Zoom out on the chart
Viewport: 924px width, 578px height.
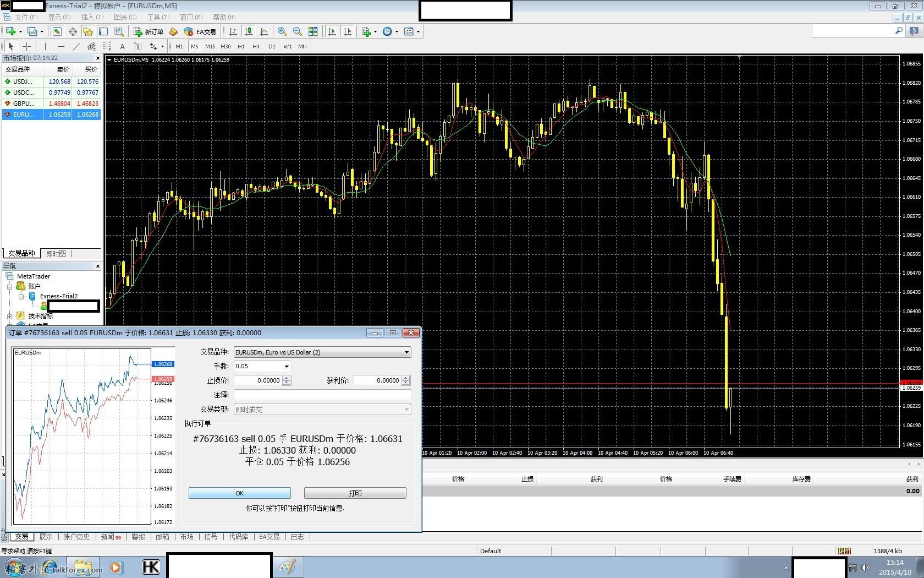[298, 31]
